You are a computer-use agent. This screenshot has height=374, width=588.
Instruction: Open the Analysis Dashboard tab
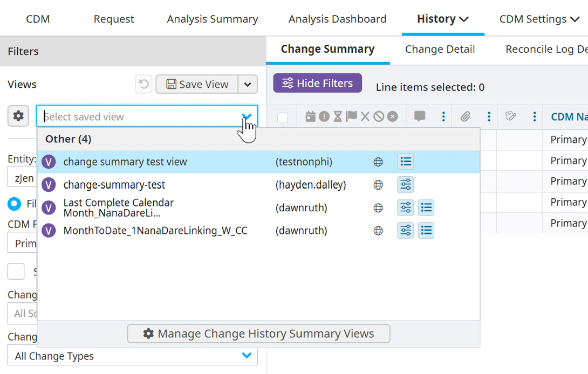(337, 19)
